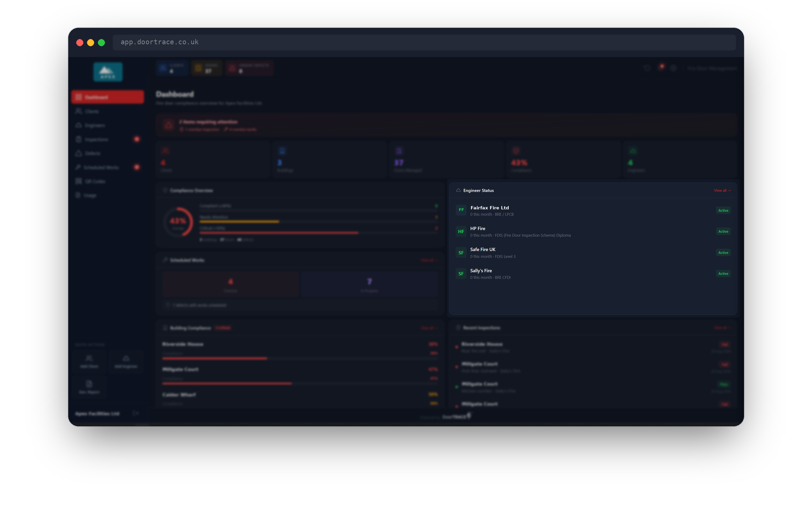
Task: Click the Active badge for HP Fire
Action: pos(723,231)
